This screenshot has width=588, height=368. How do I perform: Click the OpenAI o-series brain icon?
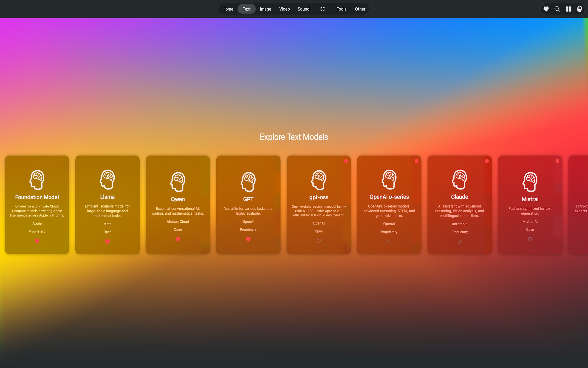[389, 179]
